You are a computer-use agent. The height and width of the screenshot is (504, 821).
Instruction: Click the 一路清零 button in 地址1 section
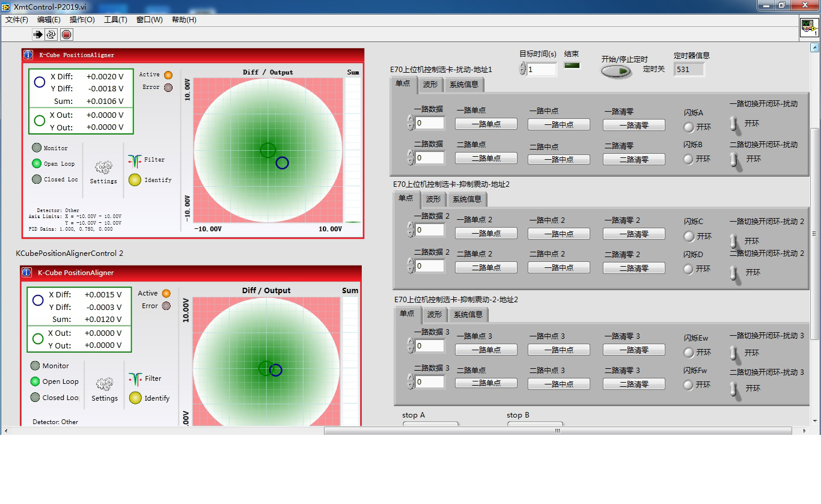[634, 124]
